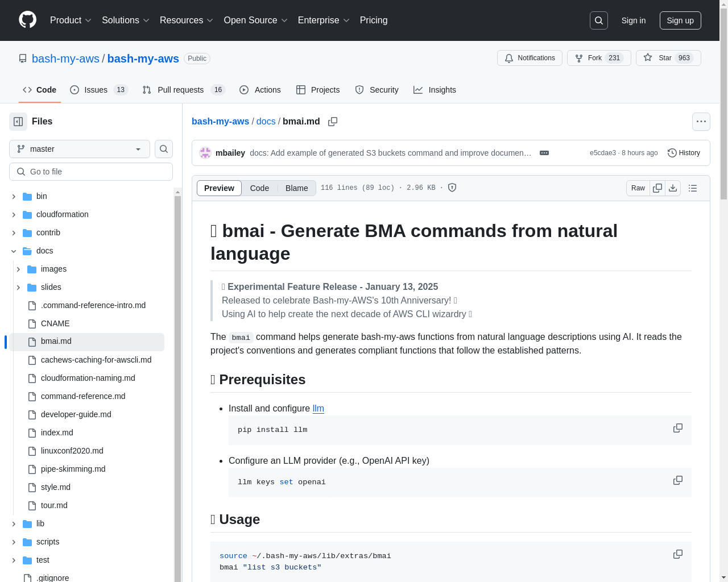Open command-reference.md in file tree

(x=83, y=396)
